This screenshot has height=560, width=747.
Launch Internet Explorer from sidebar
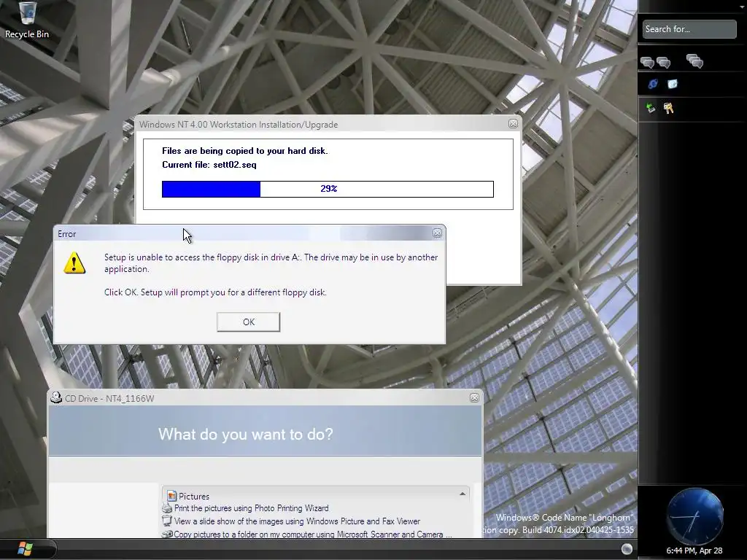pos(653,84)
